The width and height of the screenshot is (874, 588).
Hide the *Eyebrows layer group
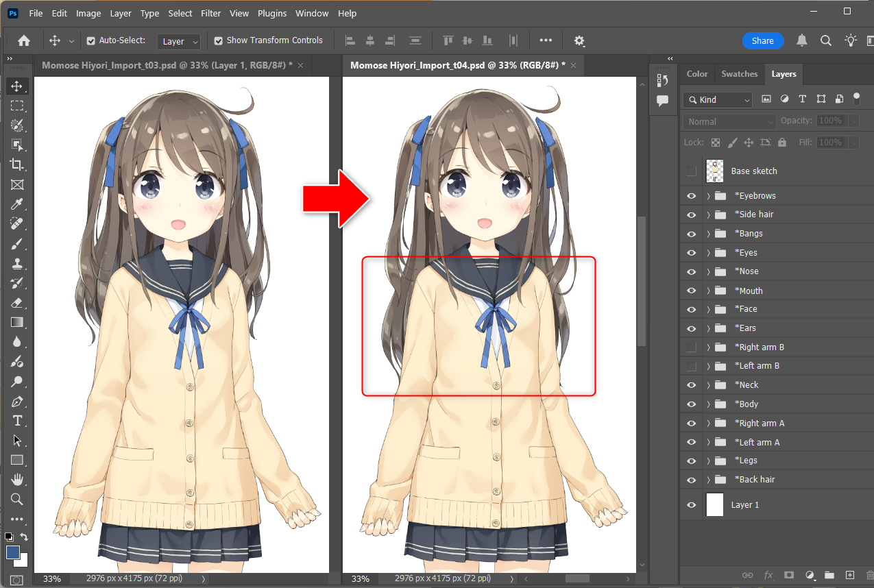coord(691,196)
